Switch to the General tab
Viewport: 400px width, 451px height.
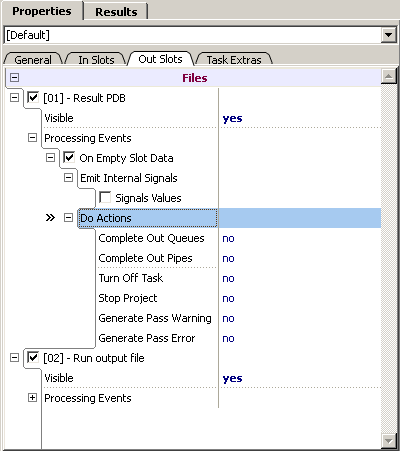click(x=33, y=60)
